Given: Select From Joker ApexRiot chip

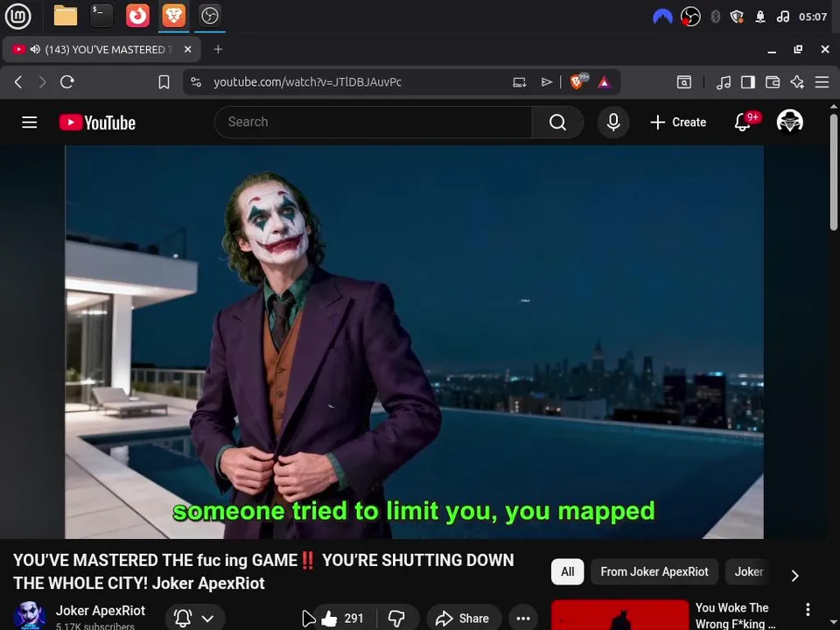Looking at the screenshot, I should click(x=654, y=571).
